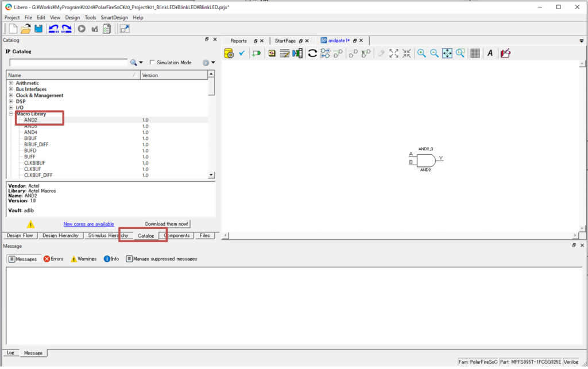Image resolution: width=588 pixels, height=369 pixels.
Task: Toggle the Errors message filter
Action: 53,259
